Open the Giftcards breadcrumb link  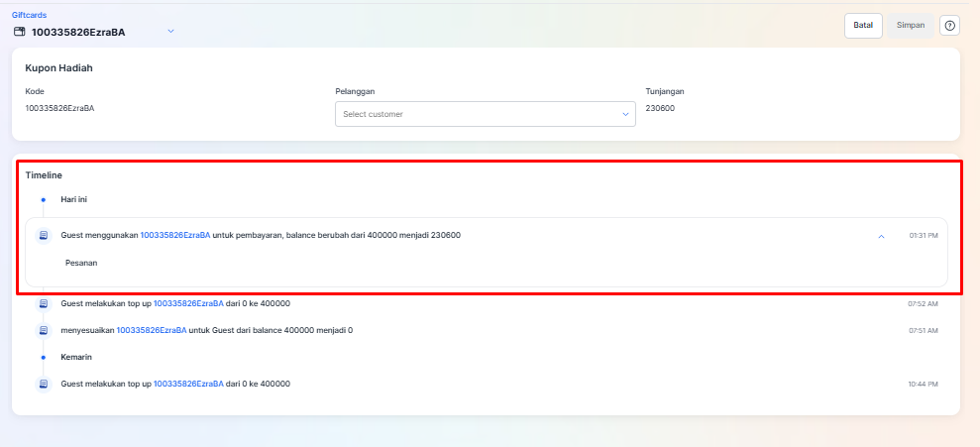pyautogui.click(x=29, y=15)
